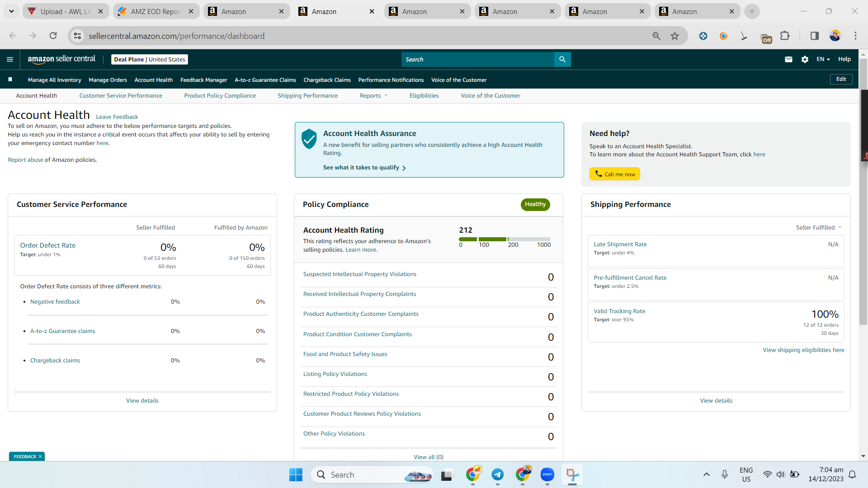
Task: Open Negative feedback metric
Action: (55, 301)
